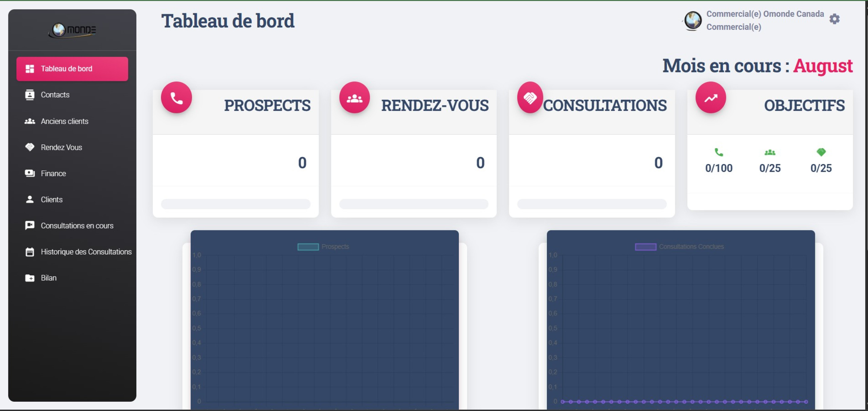Click the settings gear icon
The height and width of the screenshot is (411, 868).
tap(834, 19)
